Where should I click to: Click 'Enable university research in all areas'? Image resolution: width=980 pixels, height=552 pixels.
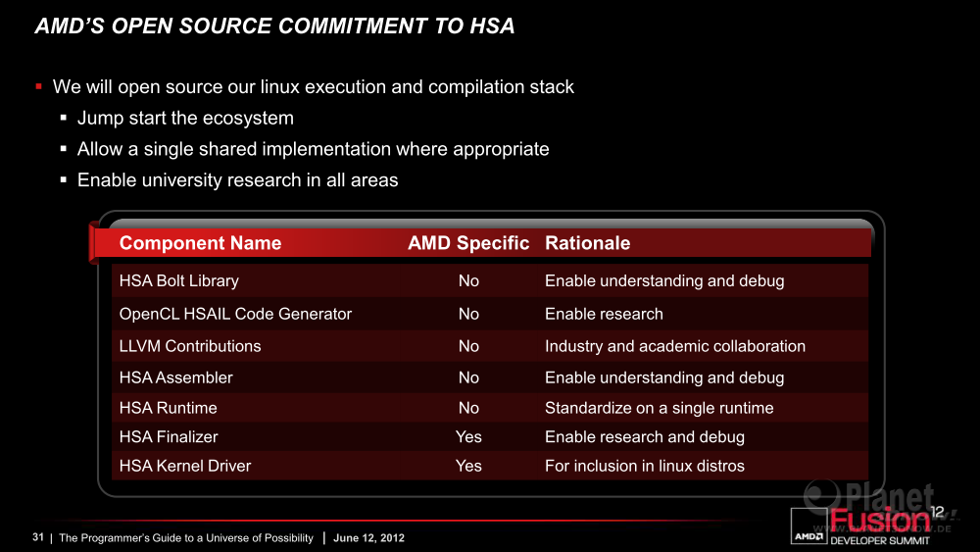(x=237, y=180)
